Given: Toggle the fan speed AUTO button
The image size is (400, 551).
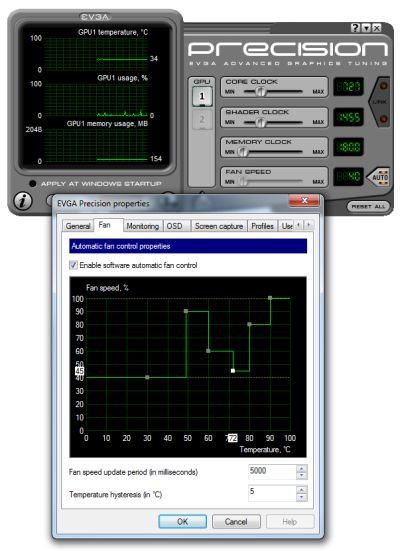Looking at the screenshot, I should point(379,177).
